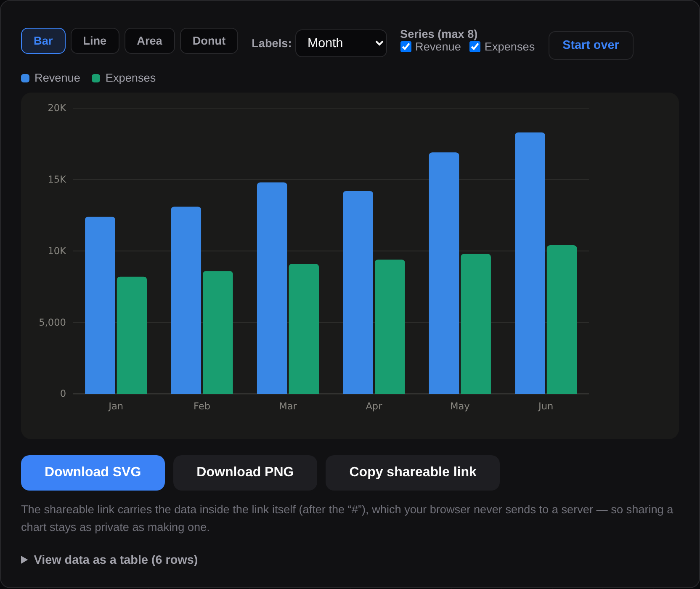The image size is (700, 589).
Task: Click the Download PNG button
Action: pos(245,472)
